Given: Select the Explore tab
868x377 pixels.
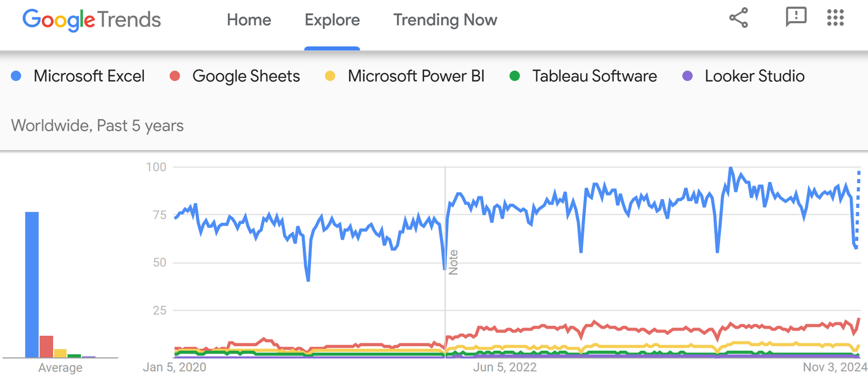Looking at the screenshot, I should 332,20.
